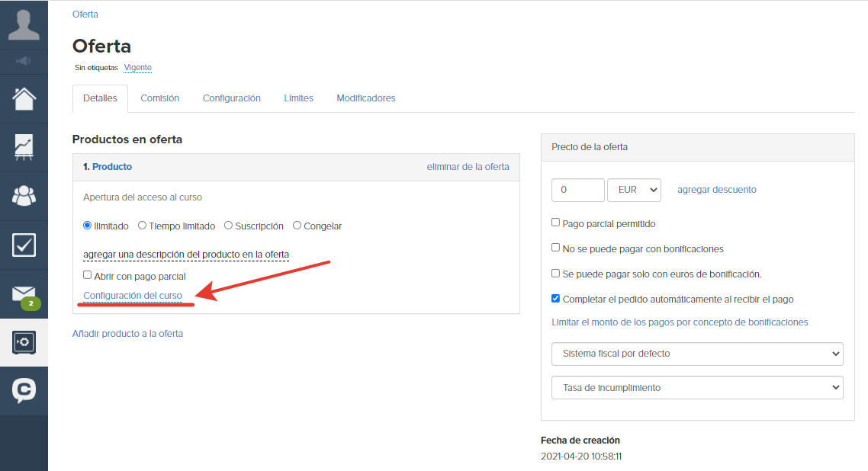Expand Tasa de incumplimiento dropdown
868x471 pixels.
pos(697,387)
